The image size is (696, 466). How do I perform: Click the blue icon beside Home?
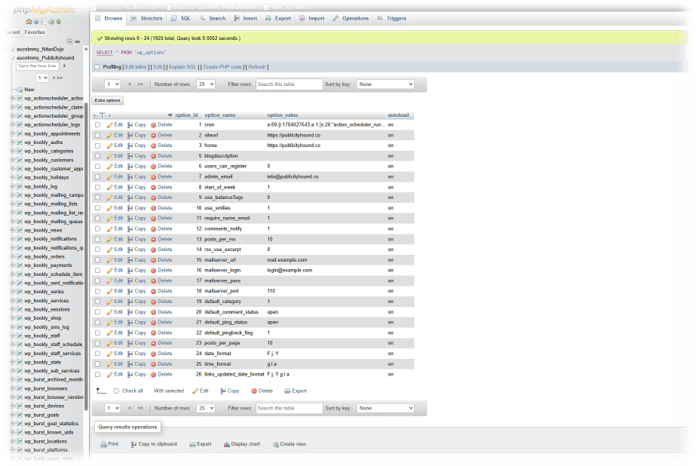pos(36,21)
